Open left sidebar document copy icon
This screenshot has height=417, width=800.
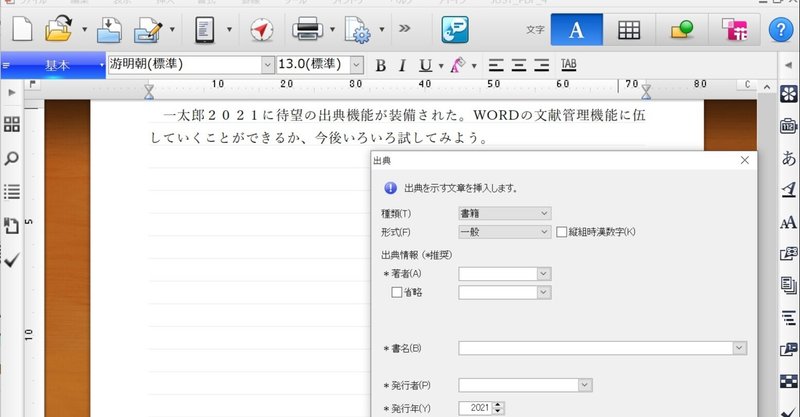pos(11,225)
